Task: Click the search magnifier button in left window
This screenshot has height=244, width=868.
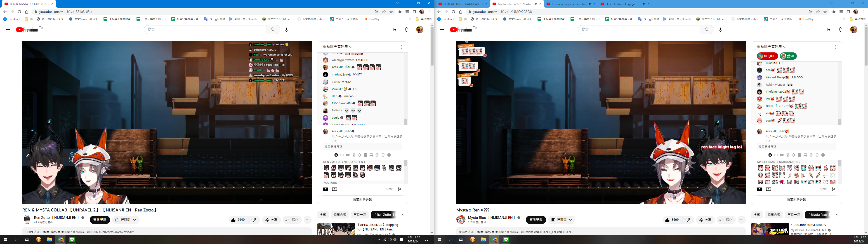Action: [273, 30]
